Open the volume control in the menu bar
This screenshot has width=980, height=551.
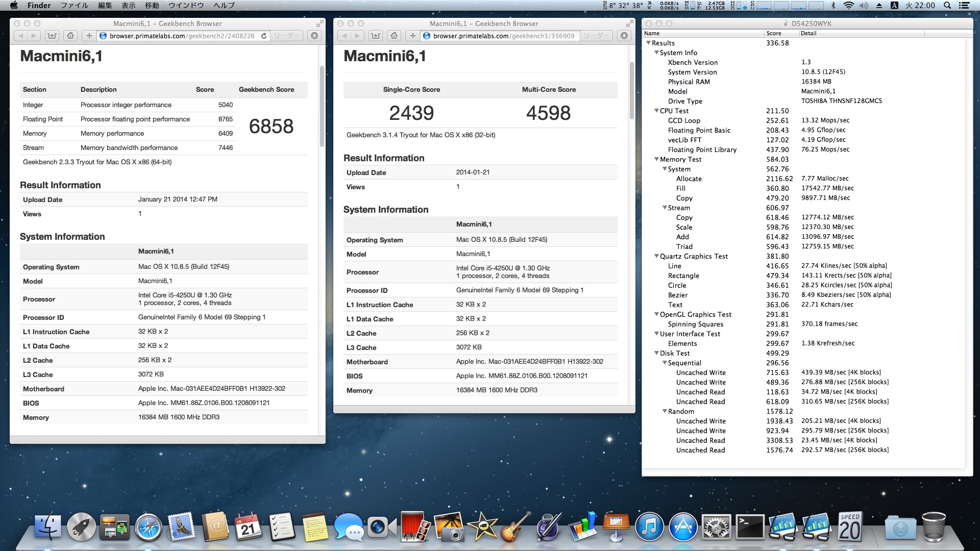click(x=864, y=6)
